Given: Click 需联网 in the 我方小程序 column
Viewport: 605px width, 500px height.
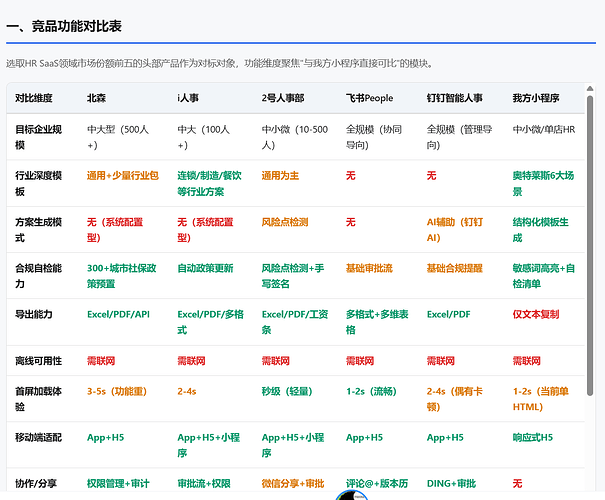Looking at the screenshot, I should (x=527, y=361).
